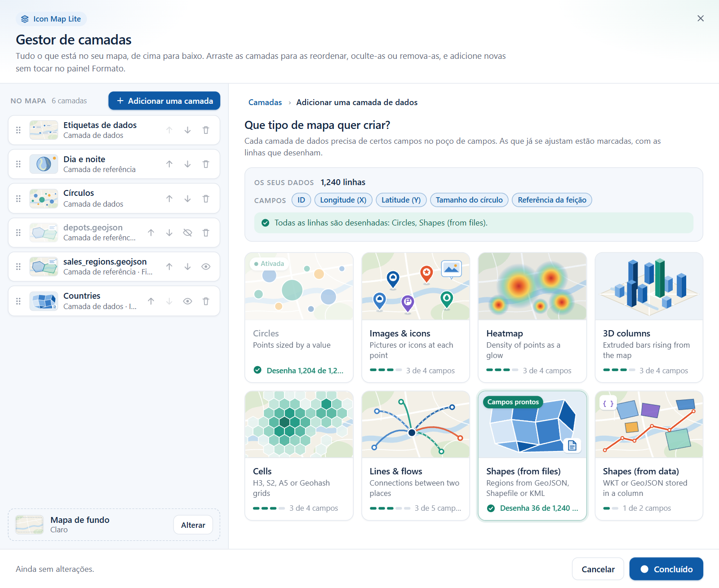The height and width of the screenshot is (588, 719).
Task: Move Círculos layer down
Action: click(188, 199)
